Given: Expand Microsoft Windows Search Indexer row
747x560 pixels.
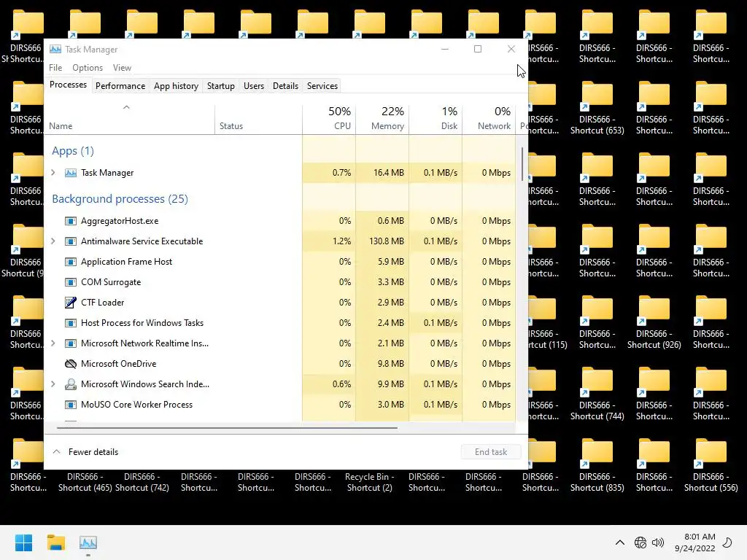Looking at the screenshot, I should coord(53,384).
